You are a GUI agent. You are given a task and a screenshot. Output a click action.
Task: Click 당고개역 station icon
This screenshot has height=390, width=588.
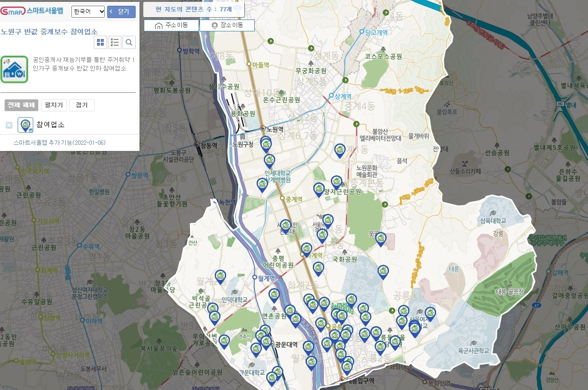point(362,32)
